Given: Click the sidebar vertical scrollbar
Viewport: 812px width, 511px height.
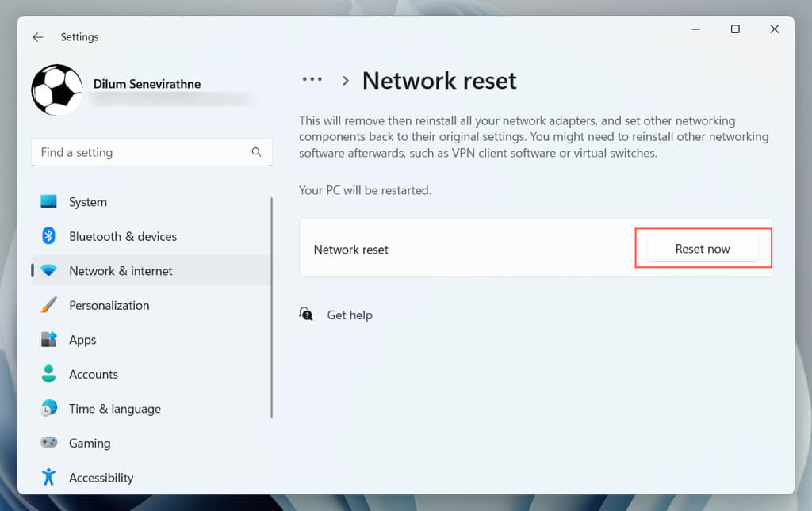Looking at the screenshot, I should (272, 307).
